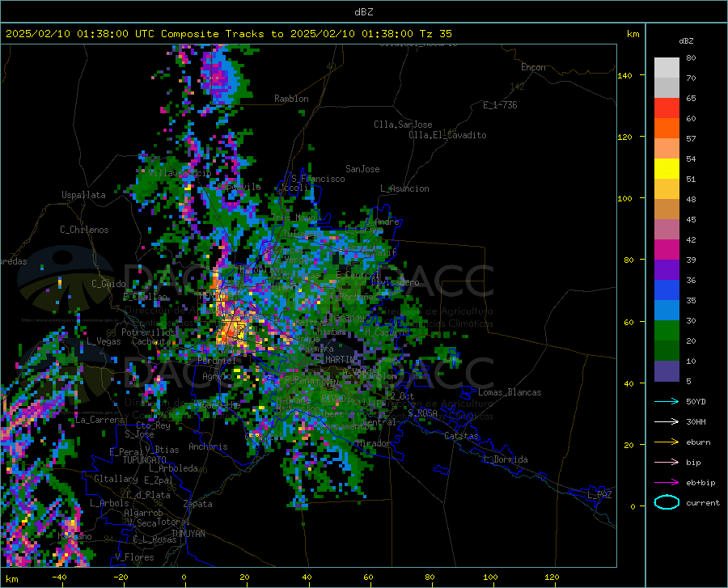Click the 'L_Vegas' map label

104,341
